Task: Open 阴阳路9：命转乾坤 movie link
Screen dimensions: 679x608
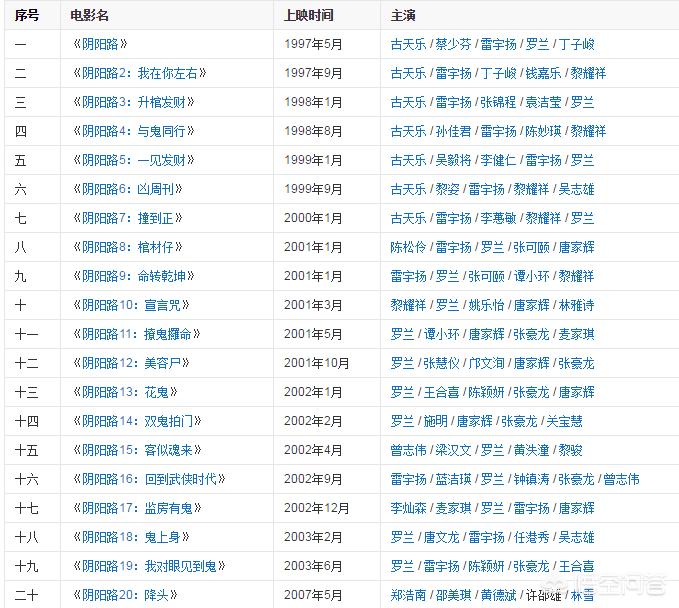Action: pos(133,276)
